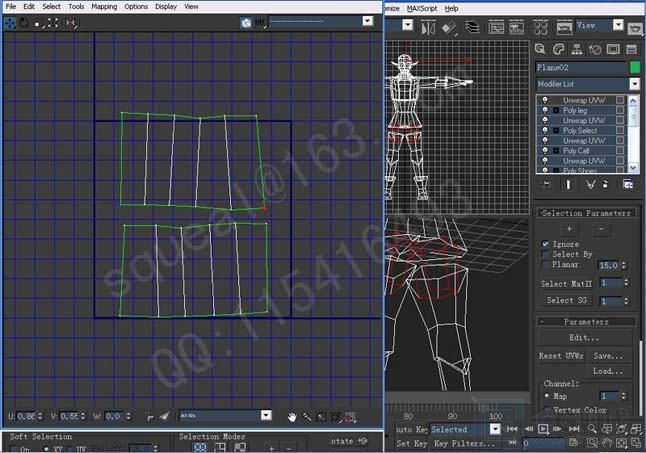
Task: Enable the Planar checkbox
Action: coord(545,264)
